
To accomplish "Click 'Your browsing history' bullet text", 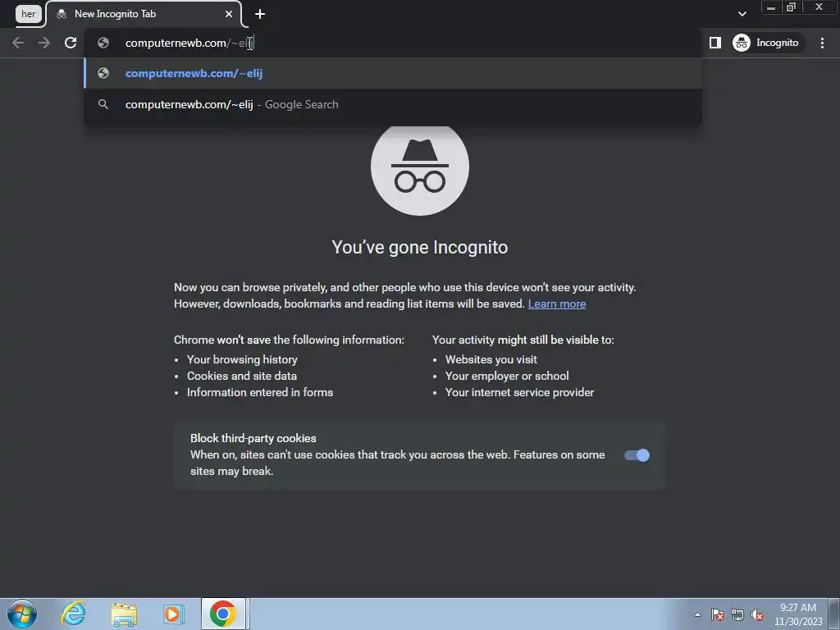I will click(242, 359).
